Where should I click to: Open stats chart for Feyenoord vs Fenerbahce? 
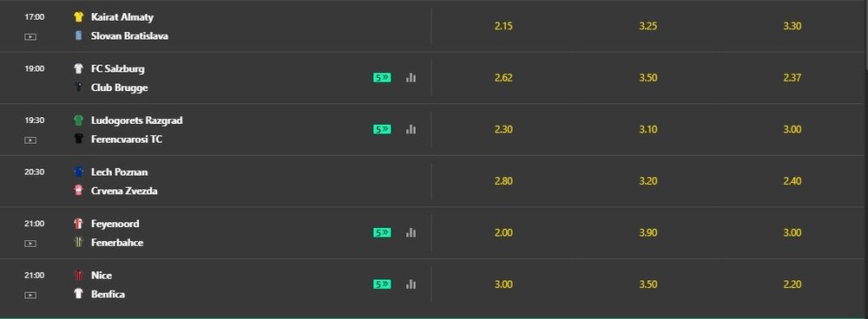[411, 233]
